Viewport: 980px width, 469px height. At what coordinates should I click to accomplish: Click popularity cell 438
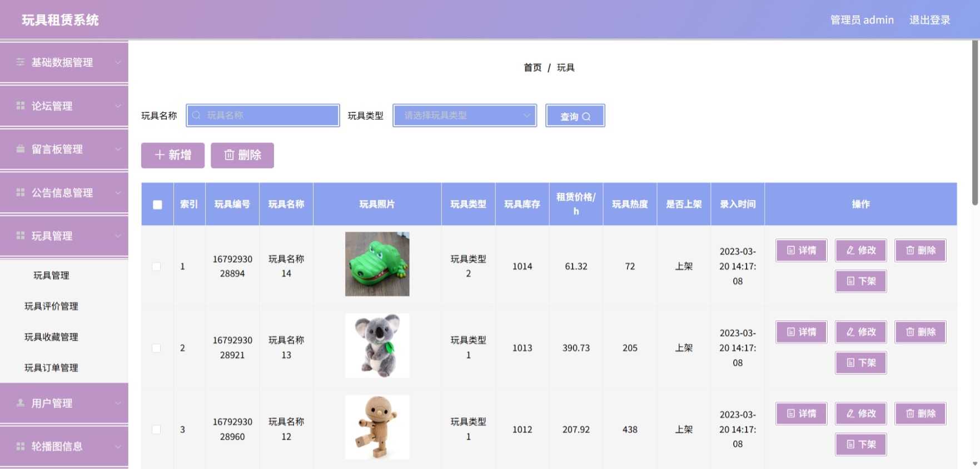(630, 430)
